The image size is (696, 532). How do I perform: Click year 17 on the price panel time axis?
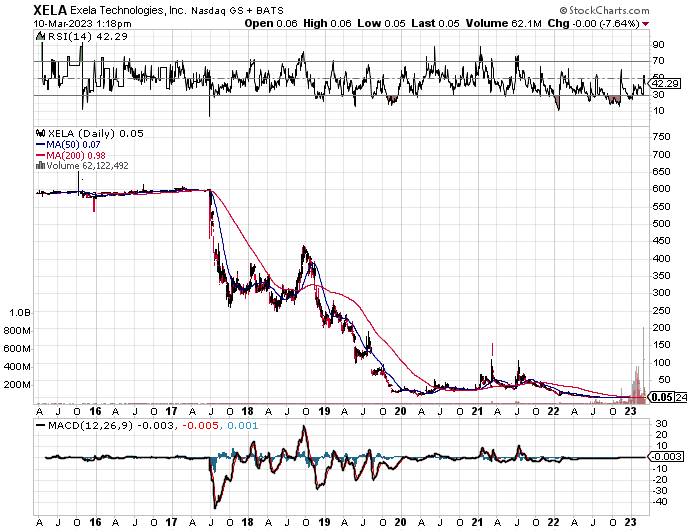click(x=171, y=411)
